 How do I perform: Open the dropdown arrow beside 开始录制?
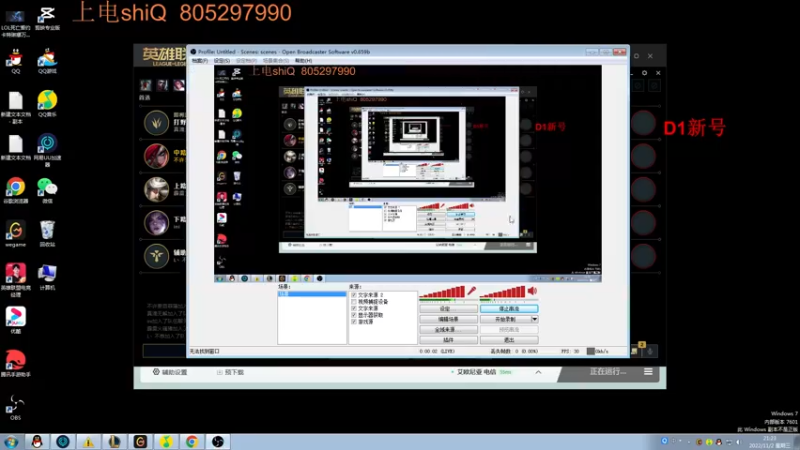(534, 319)
